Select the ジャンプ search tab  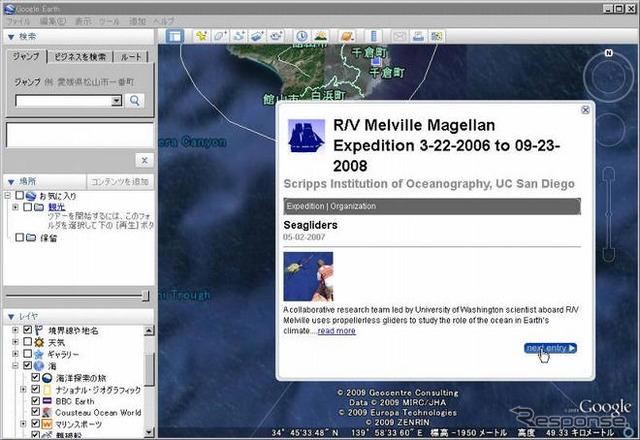click(x=26, y=56)
